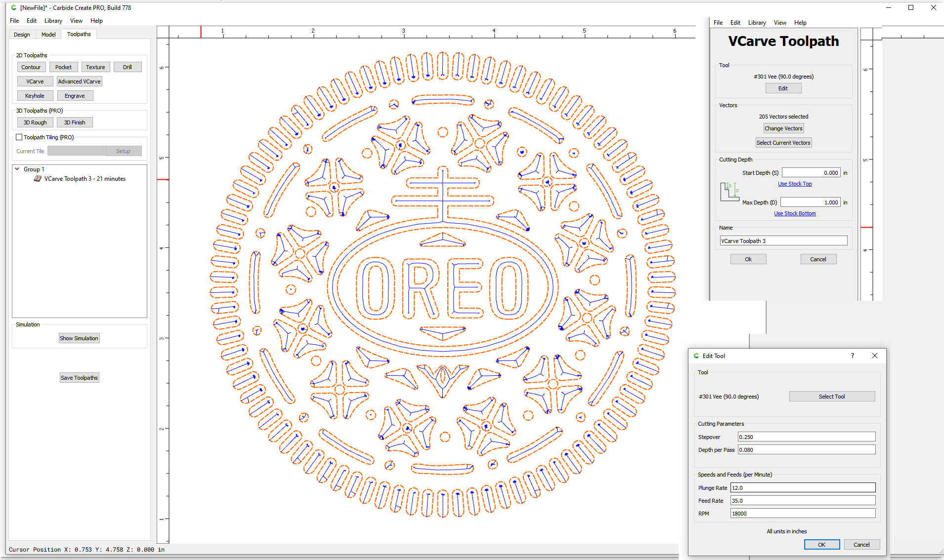This screenshot has height=560, width=944.
Task: Switch to the Design tab
Action: [x=22, y=35]
